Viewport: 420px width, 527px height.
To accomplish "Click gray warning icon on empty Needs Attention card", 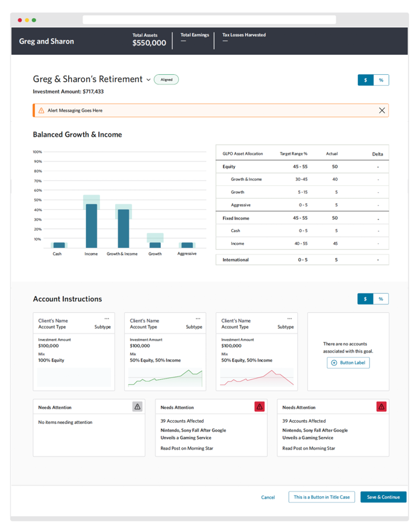I will coord(137,406).
